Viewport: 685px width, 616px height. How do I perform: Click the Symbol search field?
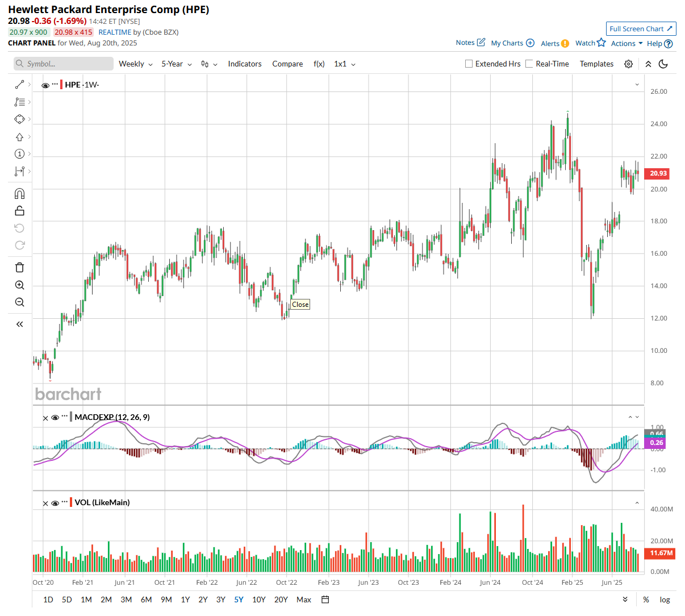click(64, 64)
